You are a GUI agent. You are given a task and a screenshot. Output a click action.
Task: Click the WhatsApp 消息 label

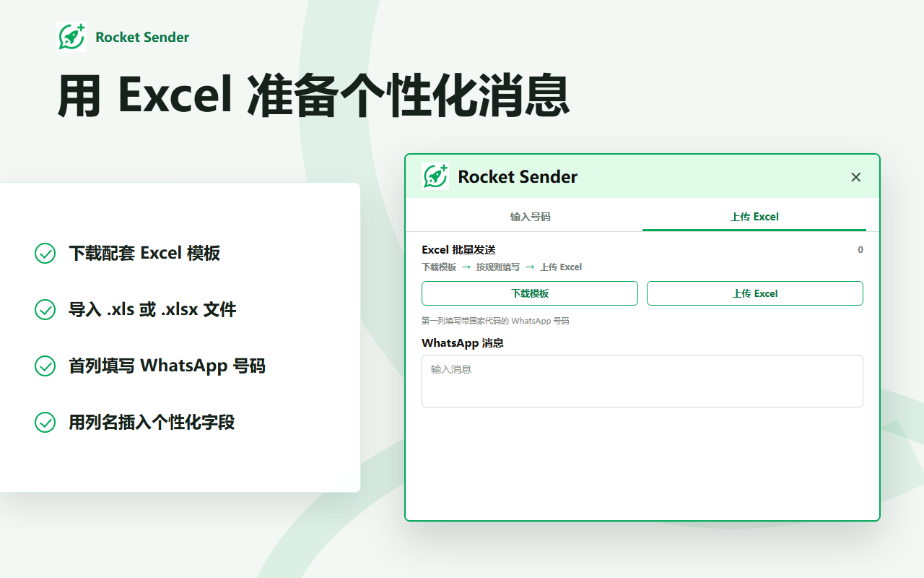point(463,343)
